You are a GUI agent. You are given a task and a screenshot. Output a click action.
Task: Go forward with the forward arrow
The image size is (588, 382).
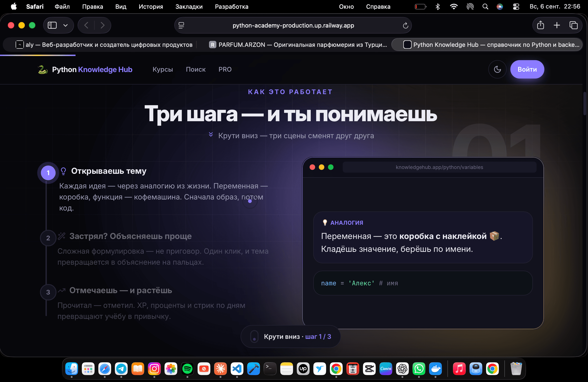[x=102, y=25]
